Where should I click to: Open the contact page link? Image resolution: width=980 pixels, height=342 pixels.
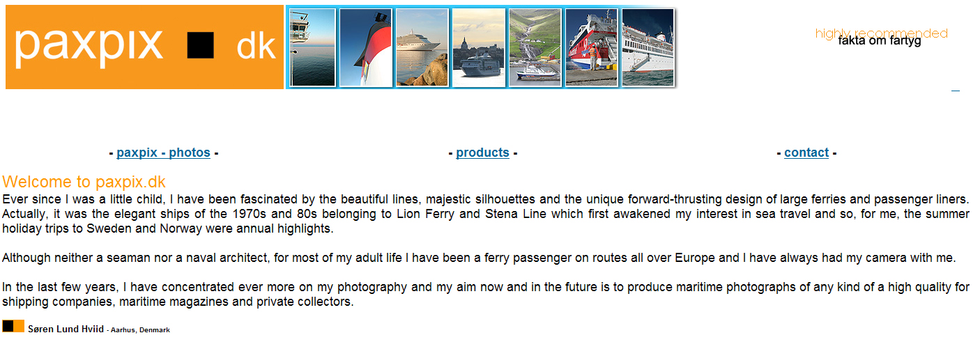806,153
